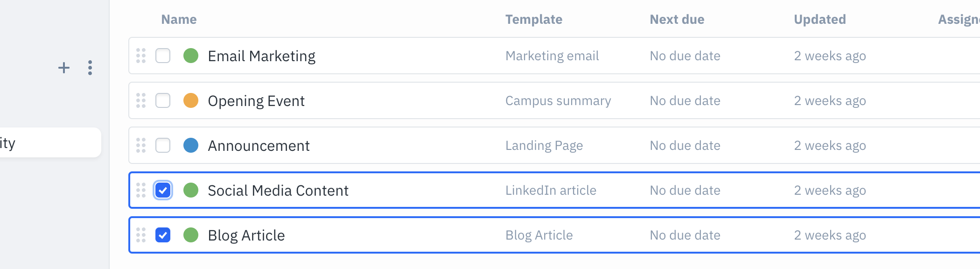
Task: Click the drag handle beside Announcement
Action: (x=140, y=145)
